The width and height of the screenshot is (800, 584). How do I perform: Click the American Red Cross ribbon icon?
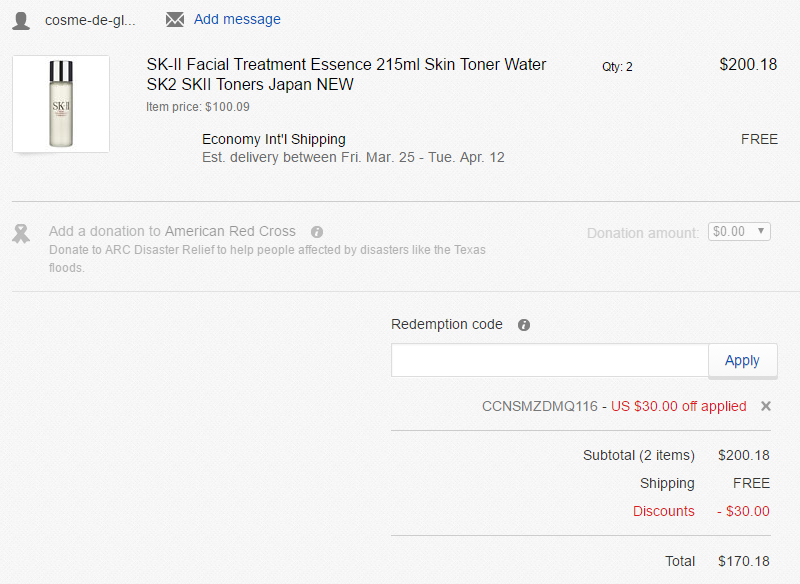[x=21, y=234]
